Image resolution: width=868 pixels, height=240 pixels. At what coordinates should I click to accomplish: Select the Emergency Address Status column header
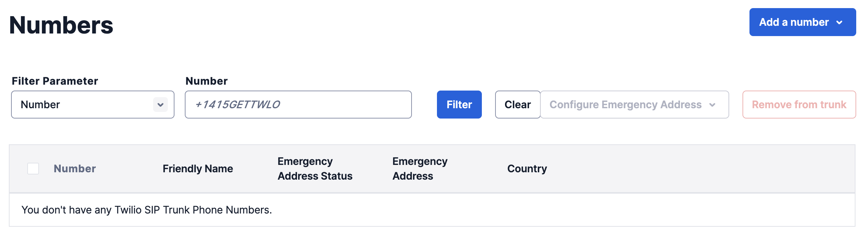pos(315,169)
